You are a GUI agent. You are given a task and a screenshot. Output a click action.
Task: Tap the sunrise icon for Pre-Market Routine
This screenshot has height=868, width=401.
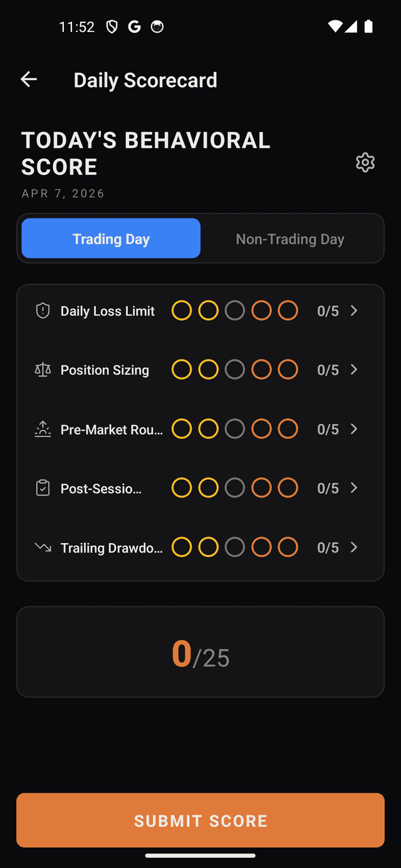[43, 429]
